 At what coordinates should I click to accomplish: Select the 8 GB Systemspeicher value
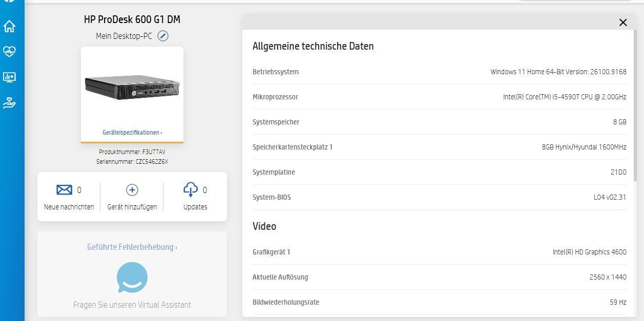619,122
